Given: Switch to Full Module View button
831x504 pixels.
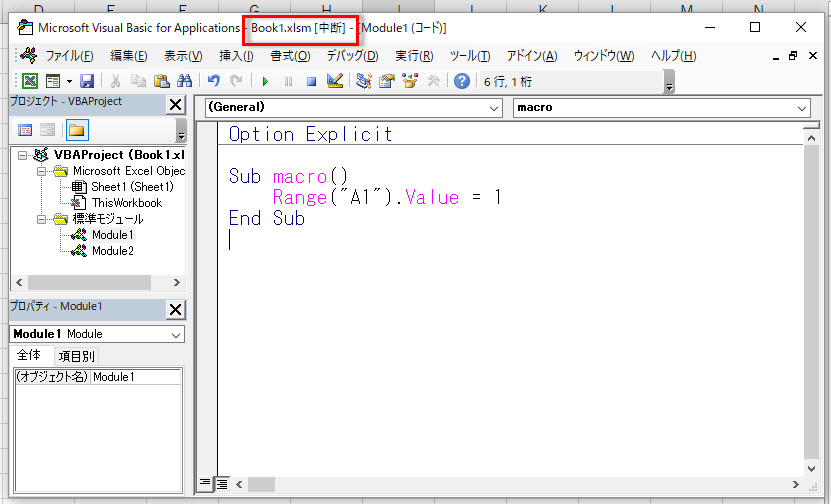Looking at the screenshot, I should coord(222,483).
